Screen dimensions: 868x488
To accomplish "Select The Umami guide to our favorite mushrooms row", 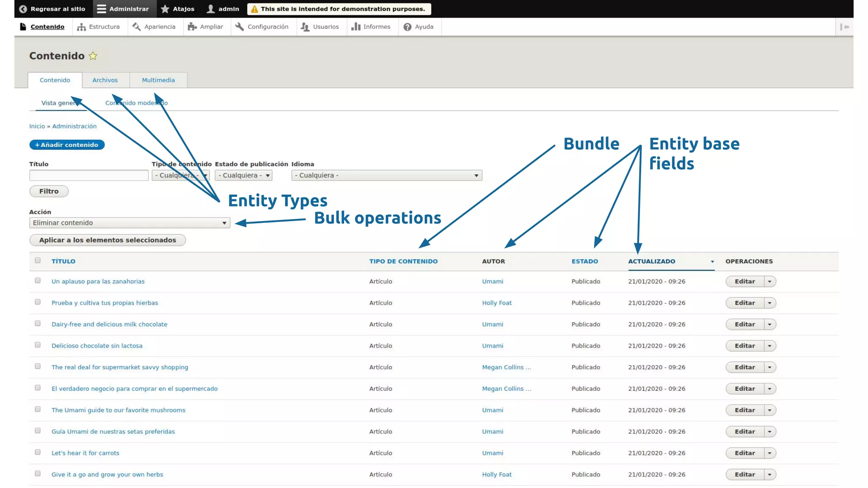I will [38, 409].
